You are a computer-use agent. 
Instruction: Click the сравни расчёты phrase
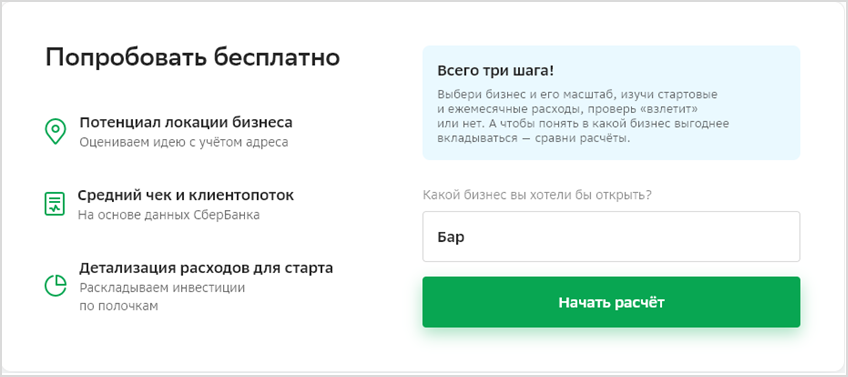pos(580,138)
